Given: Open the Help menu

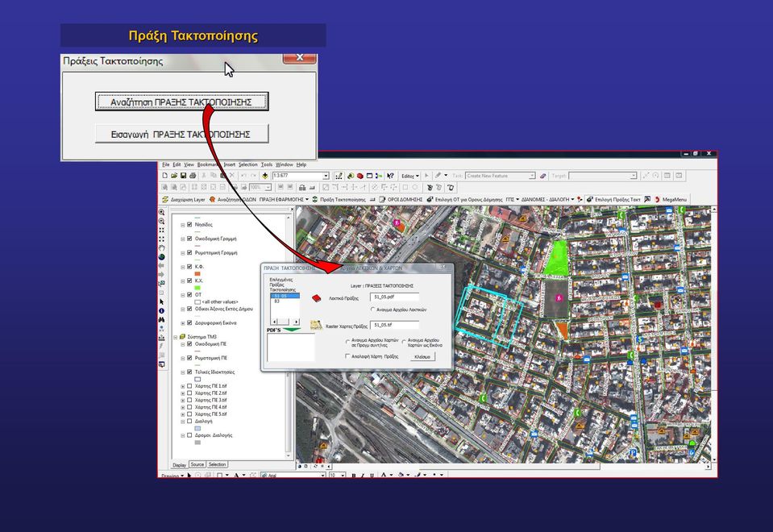Looking at the screenshot, I should (301, 164).
